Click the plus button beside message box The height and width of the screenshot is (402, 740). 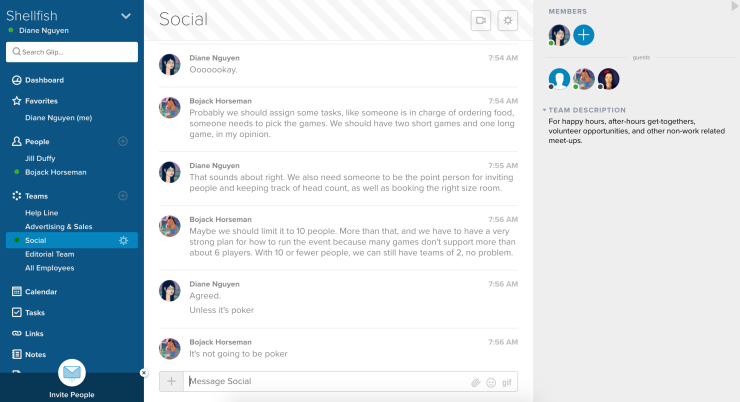pyautogui.click(x=171, y=381)
